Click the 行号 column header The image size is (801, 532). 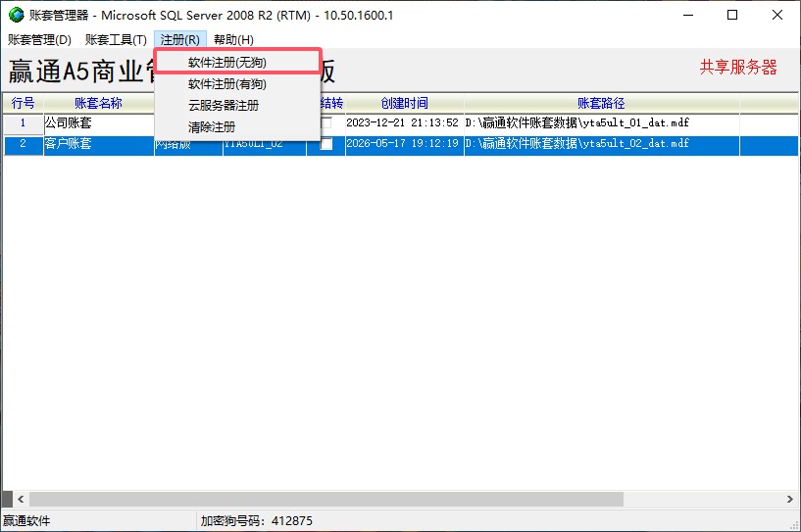tap(23, 103)
